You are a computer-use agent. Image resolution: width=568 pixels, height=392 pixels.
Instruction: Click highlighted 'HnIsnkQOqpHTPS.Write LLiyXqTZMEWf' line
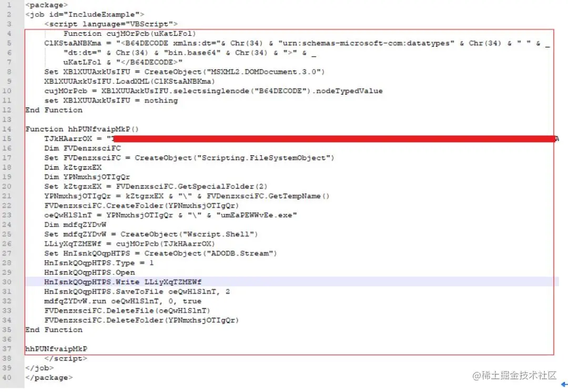coord(123,282)
